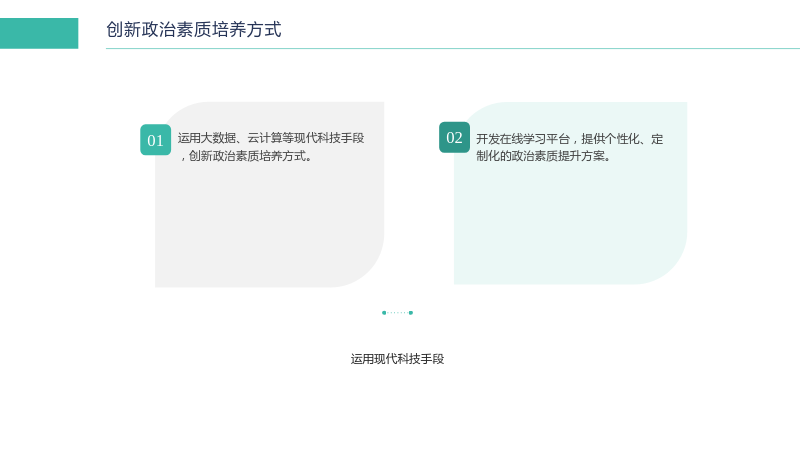
Task: Click the dotted line between the two dots
Action: pyautogui.click(x=397, y=313)
